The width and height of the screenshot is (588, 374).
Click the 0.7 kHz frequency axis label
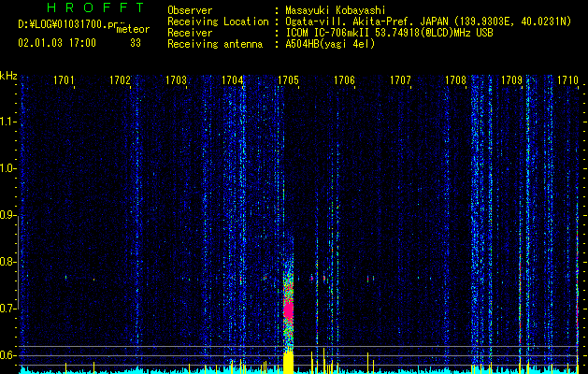(7, 309)
